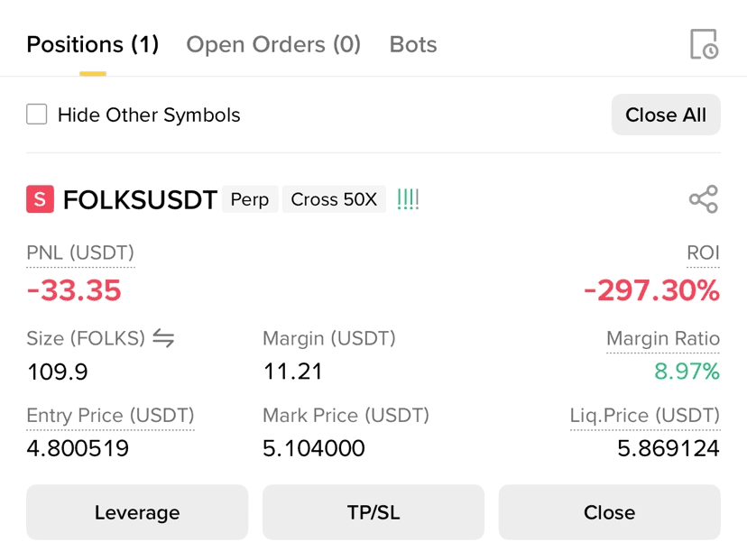Click the Close All button
Screen dimensions: 747x560
(x=666, y=115)
